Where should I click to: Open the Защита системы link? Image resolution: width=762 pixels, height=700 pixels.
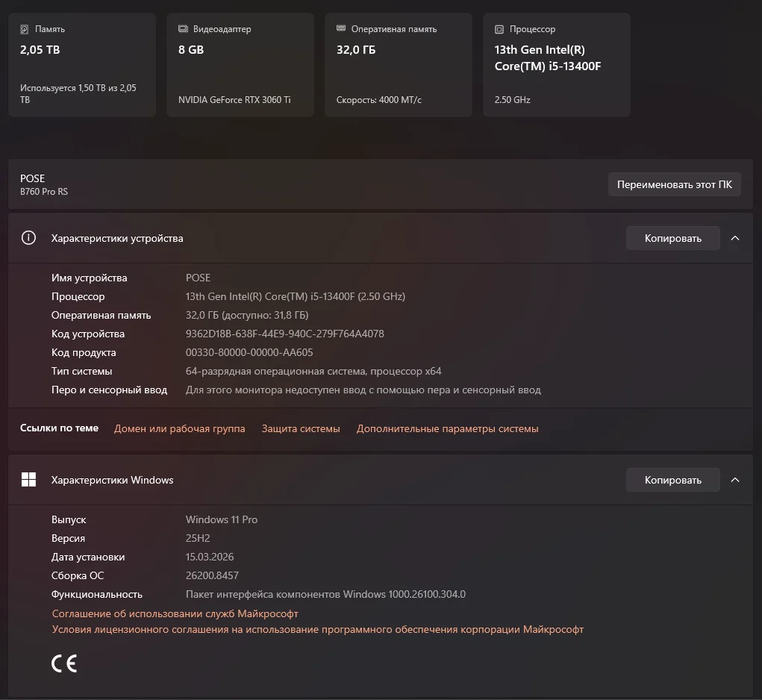tap(301, 428)
